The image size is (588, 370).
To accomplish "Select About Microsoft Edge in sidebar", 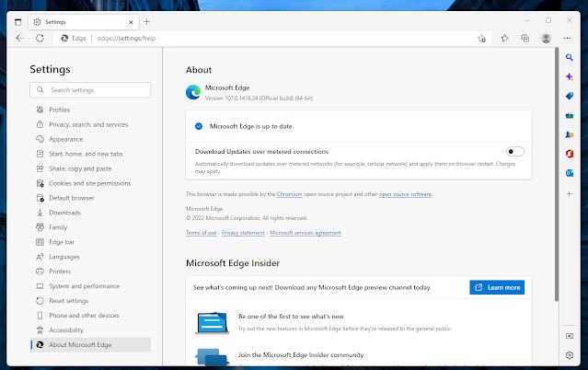I will [91, 344].
